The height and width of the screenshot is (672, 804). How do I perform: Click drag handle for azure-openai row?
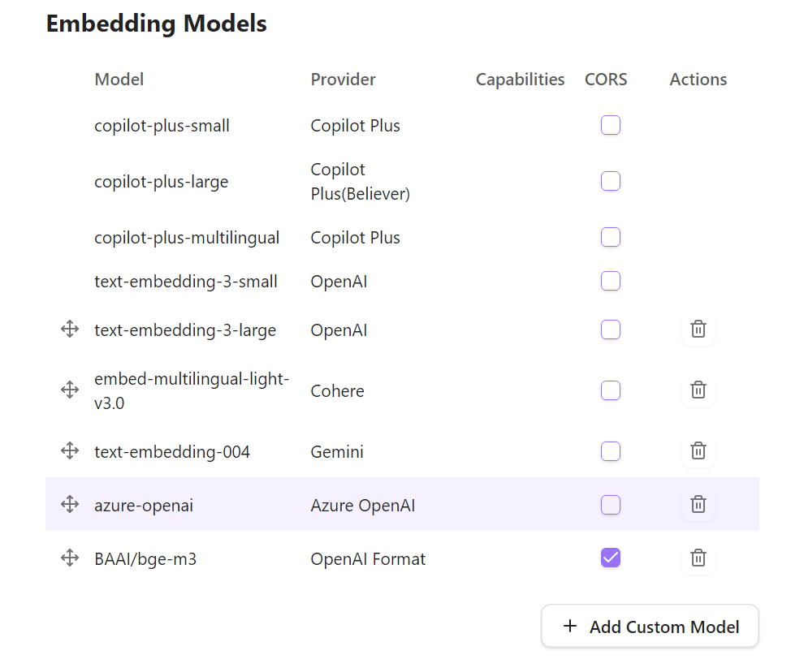coord(70,505)
